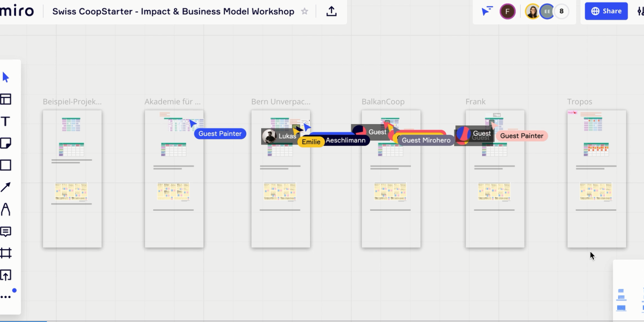Choose the Connection line arrow tool
The height and width of the screenshot is (322, 644).
point(6,187)
